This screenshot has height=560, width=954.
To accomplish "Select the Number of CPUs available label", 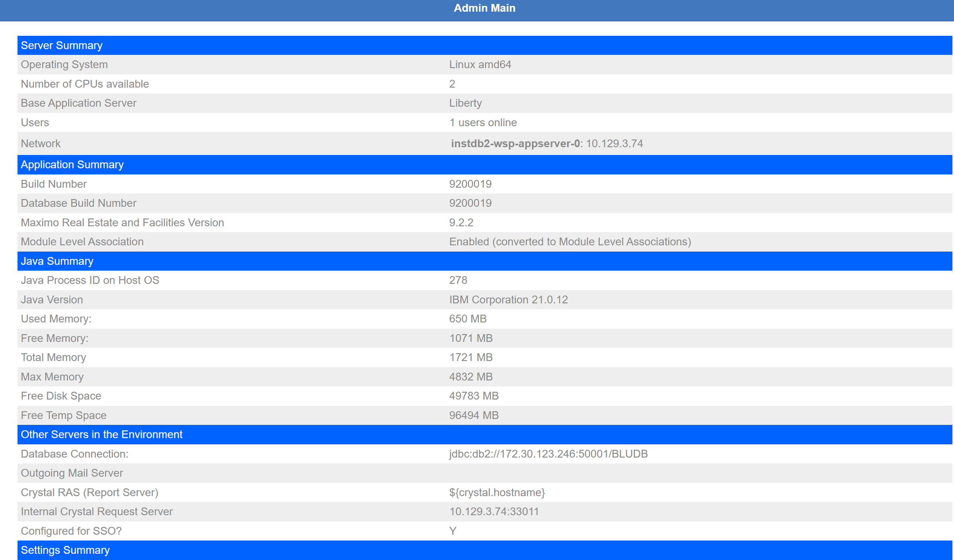I will [85, 84].
